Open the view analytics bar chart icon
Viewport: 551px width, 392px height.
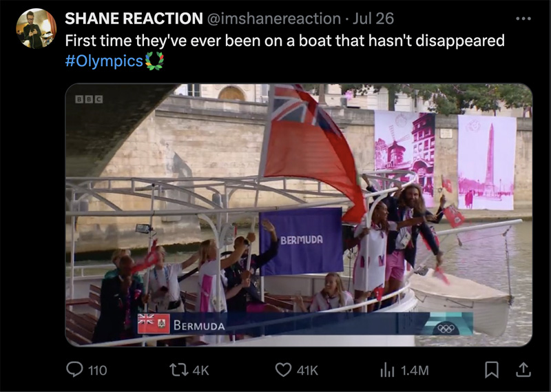[x=387, y=370]
